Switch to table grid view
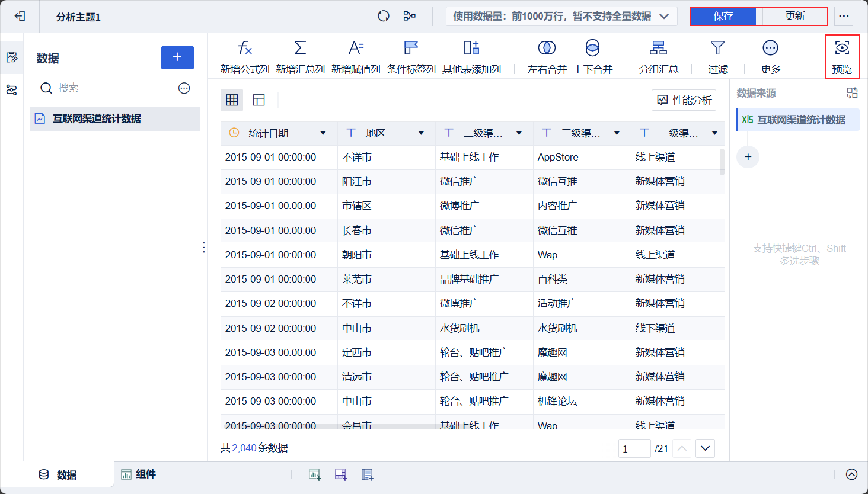 pyautogui.click(x=232, y=100)
